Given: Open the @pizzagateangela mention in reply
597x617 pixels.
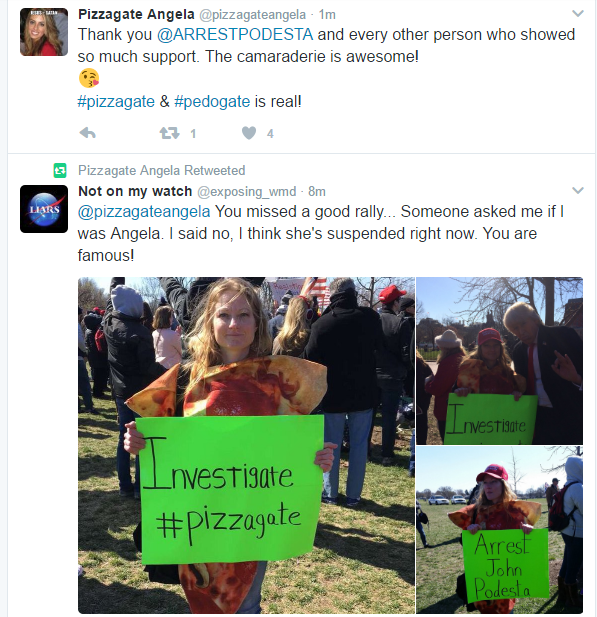Looking at the screenshot, I should [144, 212].
